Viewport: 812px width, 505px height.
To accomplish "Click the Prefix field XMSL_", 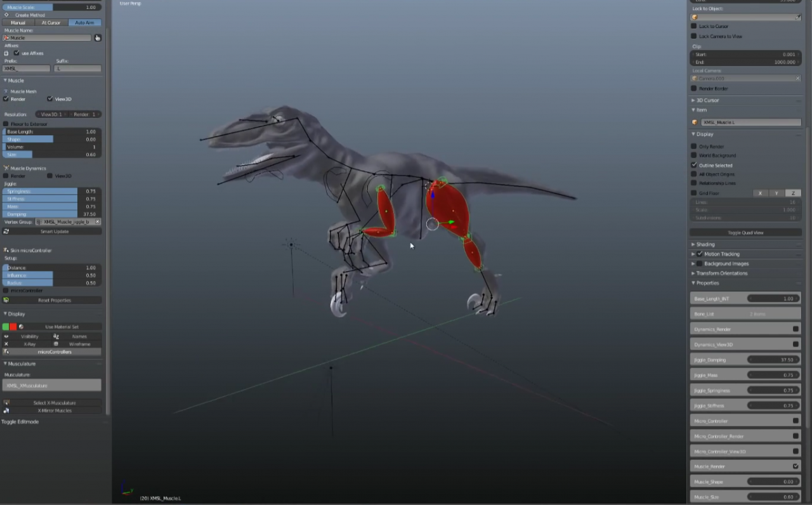I will coord(27,69).
